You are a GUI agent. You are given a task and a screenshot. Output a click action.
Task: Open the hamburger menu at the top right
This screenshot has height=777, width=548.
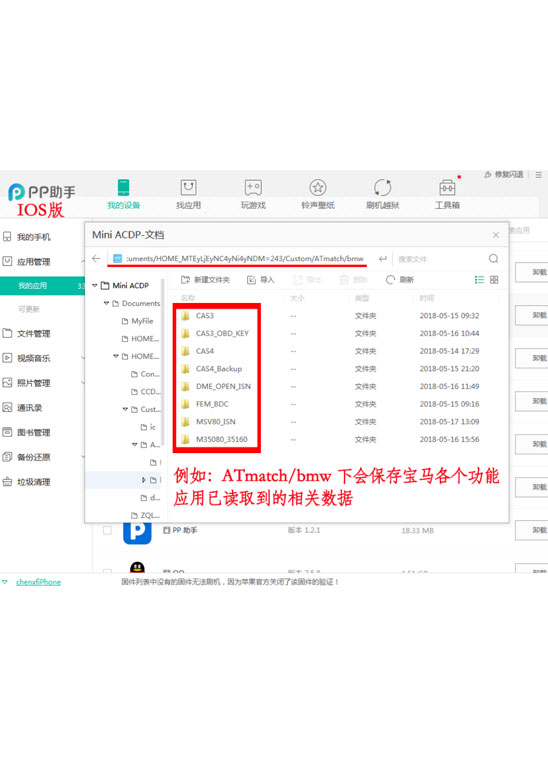[x=539, y=175]
